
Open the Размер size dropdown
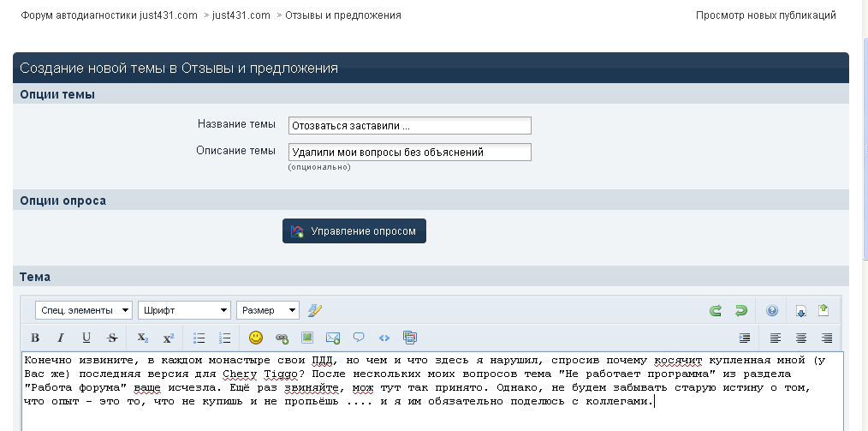tap(268, 310)
